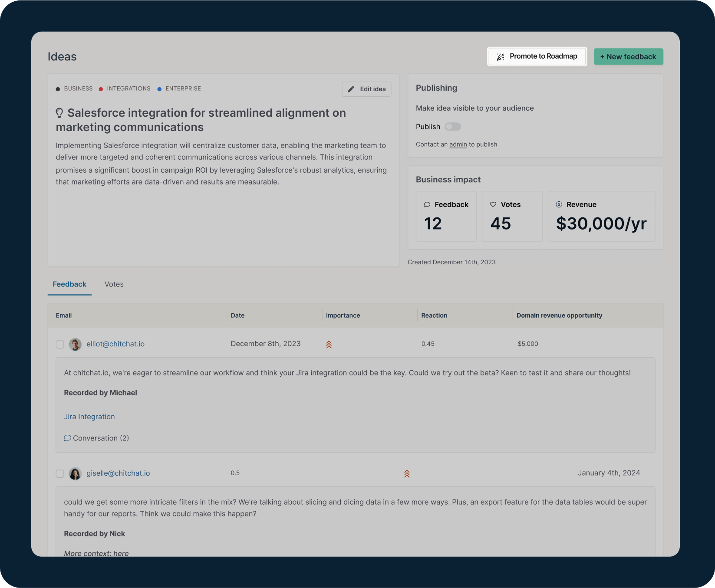Click the heart icon next to Votes

pos(494,204)
